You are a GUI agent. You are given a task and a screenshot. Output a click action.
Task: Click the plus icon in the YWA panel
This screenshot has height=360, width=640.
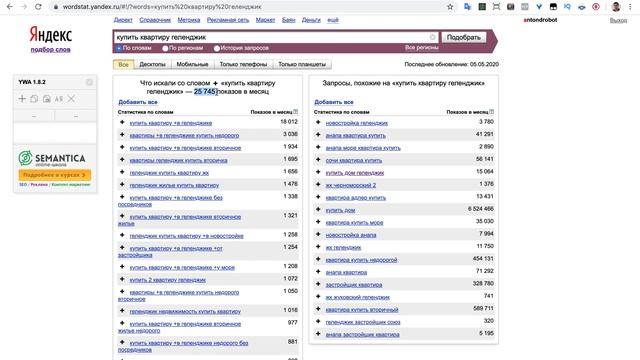coord(22,98)
